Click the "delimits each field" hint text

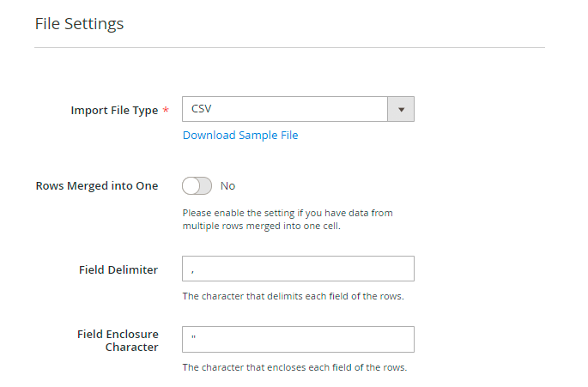coord(293,296)
